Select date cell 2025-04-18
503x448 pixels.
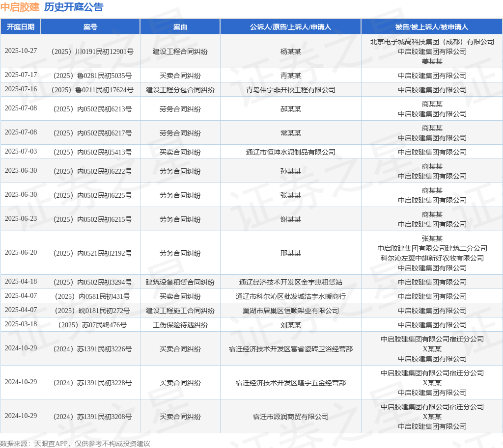(x=21, y=281)
